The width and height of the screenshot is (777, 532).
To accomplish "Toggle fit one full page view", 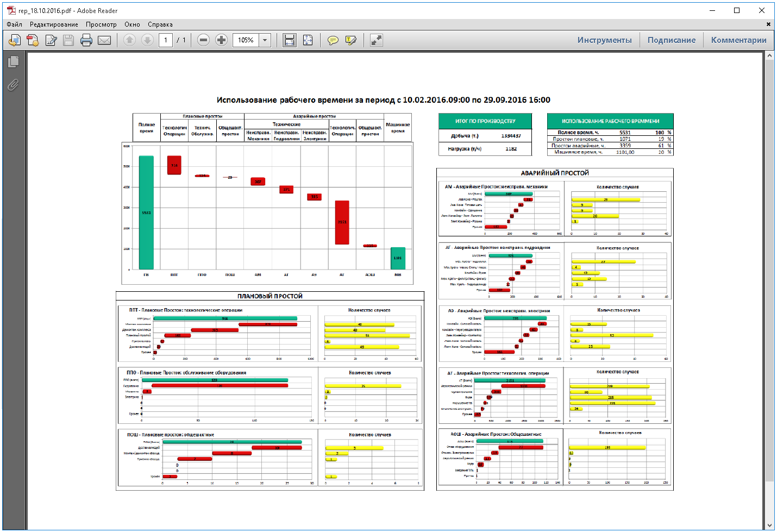I will tap(308, 40).
